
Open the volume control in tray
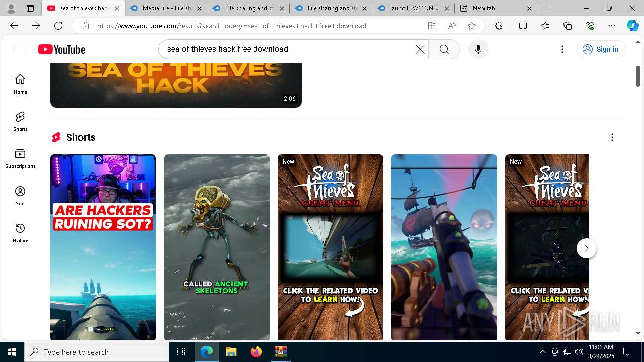click(x=579, y=352)
